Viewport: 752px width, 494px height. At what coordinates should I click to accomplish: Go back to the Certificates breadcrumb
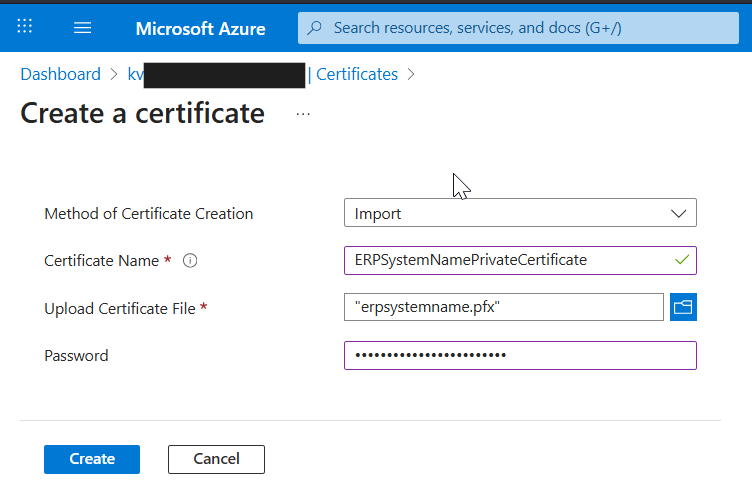(x=357, y=74)
